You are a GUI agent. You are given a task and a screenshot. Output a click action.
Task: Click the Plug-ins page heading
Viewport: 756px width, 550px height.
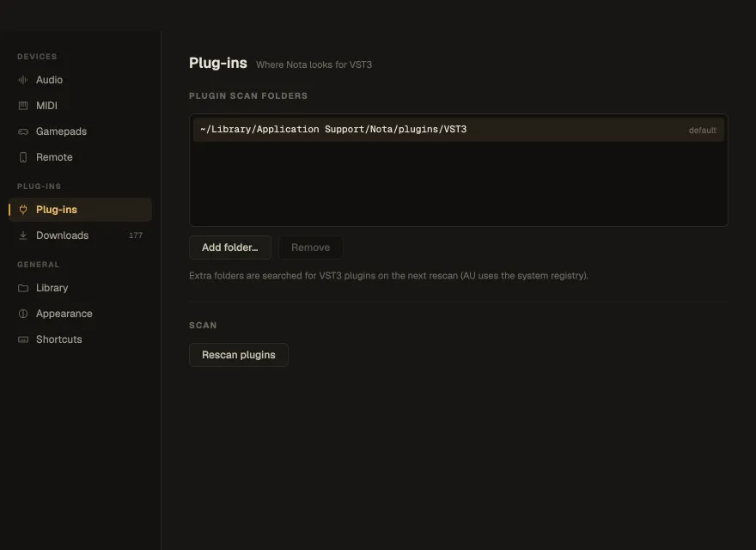(x=218, y=64)
